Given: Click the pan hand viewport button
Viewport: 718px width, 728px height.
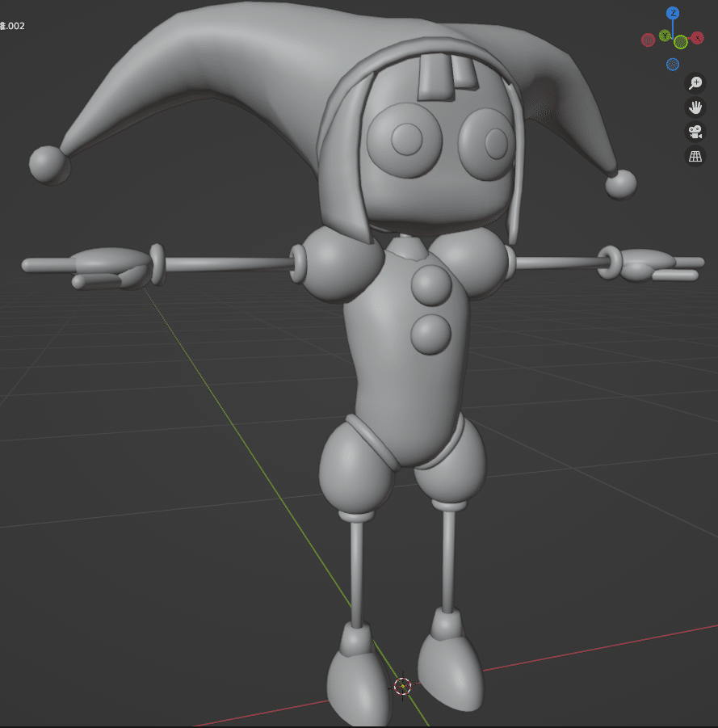Looking at the screenshot, I should (695, 107).
